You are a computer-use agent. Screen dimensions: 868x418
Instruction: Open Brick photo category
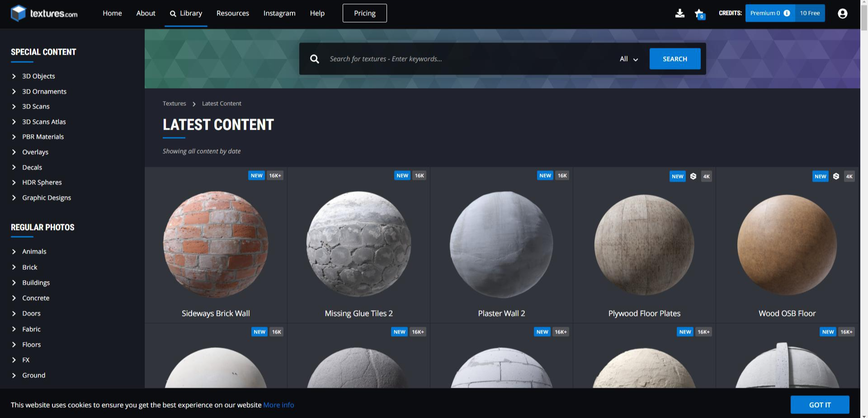(x=30, y=267)
